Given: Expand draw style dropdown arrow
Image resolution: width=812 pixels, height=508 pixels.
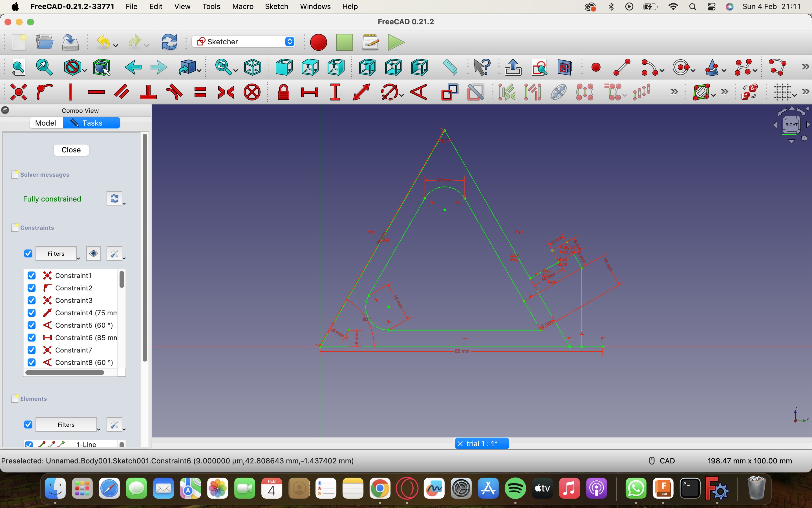Looking at the screenshot, I should point(85,71).
